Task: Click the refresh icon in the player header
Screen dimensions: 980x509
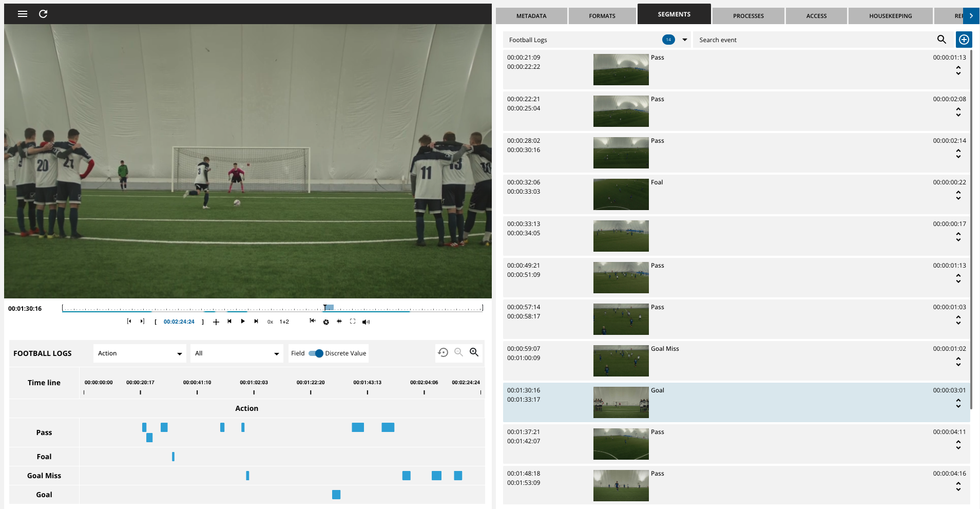Action: coord(43,14)
